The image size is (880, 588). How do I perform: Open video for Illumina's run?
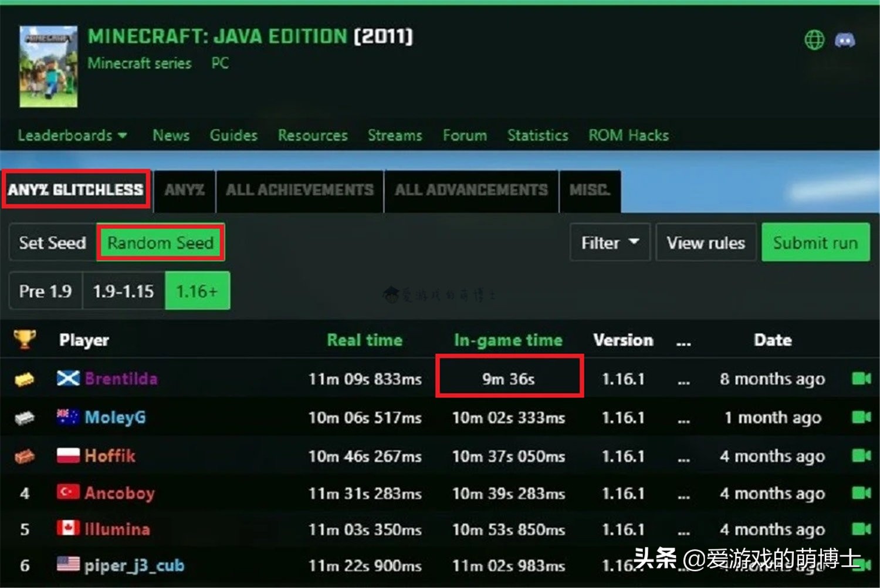click(x=861, y=529)
